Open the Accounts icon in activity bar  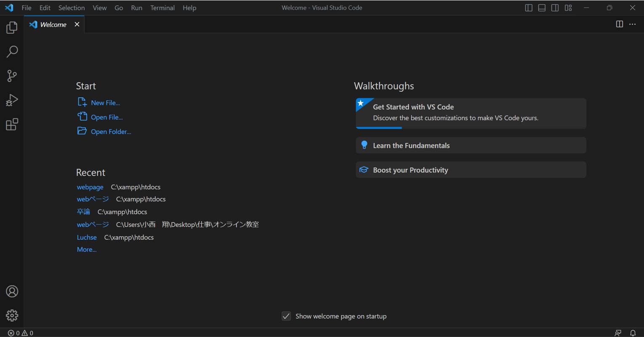(12, 292)
